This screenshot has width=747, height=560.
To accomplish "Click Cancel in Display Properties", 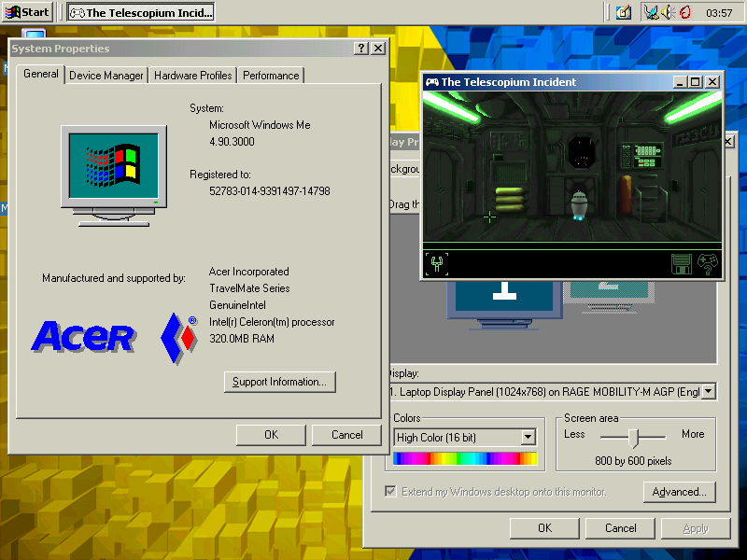I will click(620, 528).
